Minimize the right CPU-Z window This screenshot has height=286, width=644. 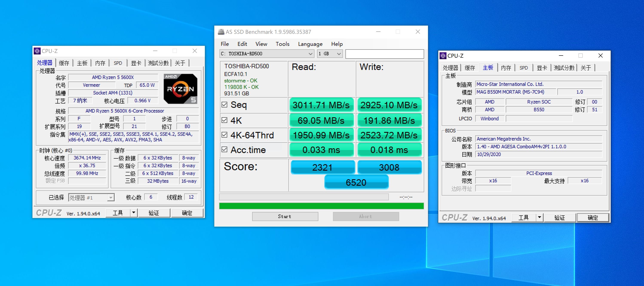pos(561,56)
